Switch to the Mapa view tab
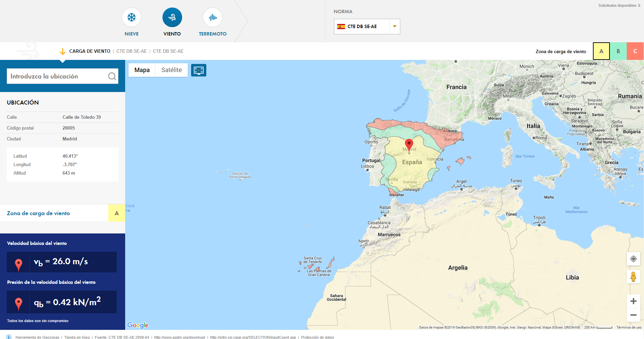 pos(142,70)
